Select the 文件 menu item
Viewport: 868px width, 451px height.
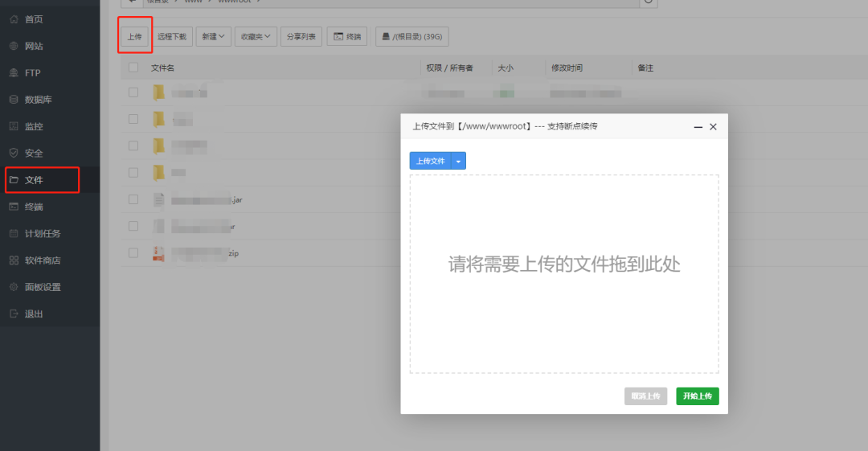[50, 180]
